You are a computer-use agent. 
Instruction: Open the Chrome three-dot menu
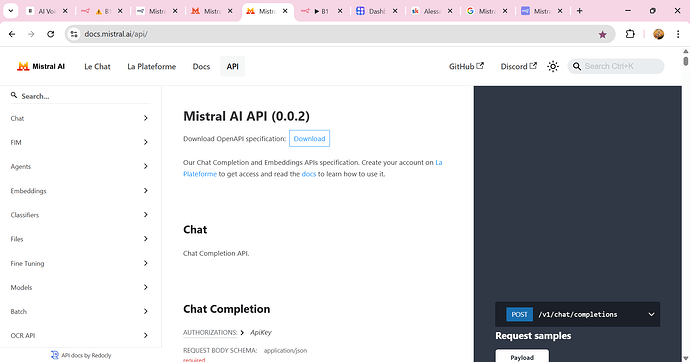tap(678, 34)
